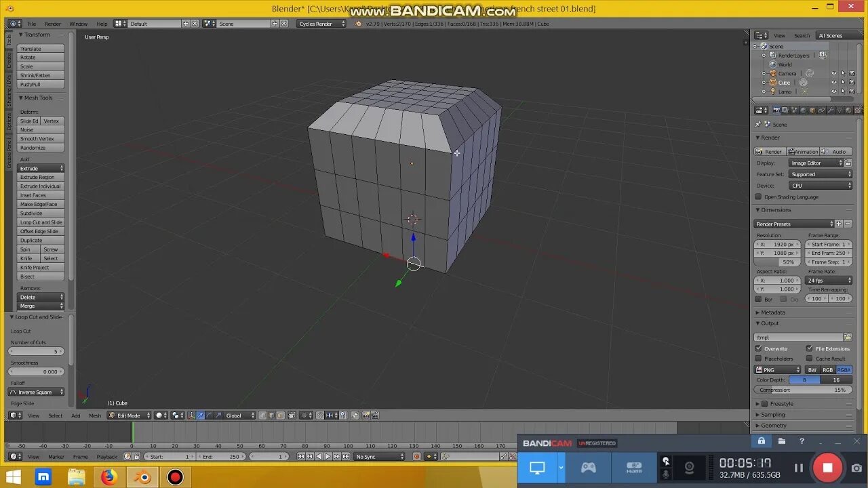The image size is (868, 488).
Task: Uncheck the File Extensions checkbox
Action: [x=810, y=348]
